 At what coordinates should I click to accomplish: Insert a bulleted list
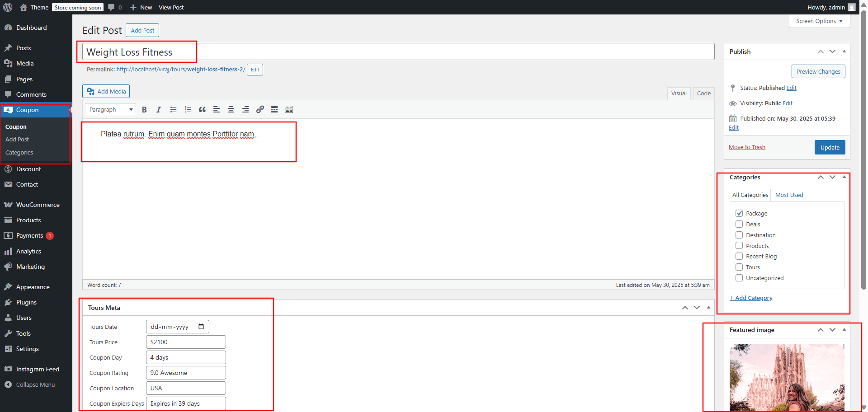173,110
